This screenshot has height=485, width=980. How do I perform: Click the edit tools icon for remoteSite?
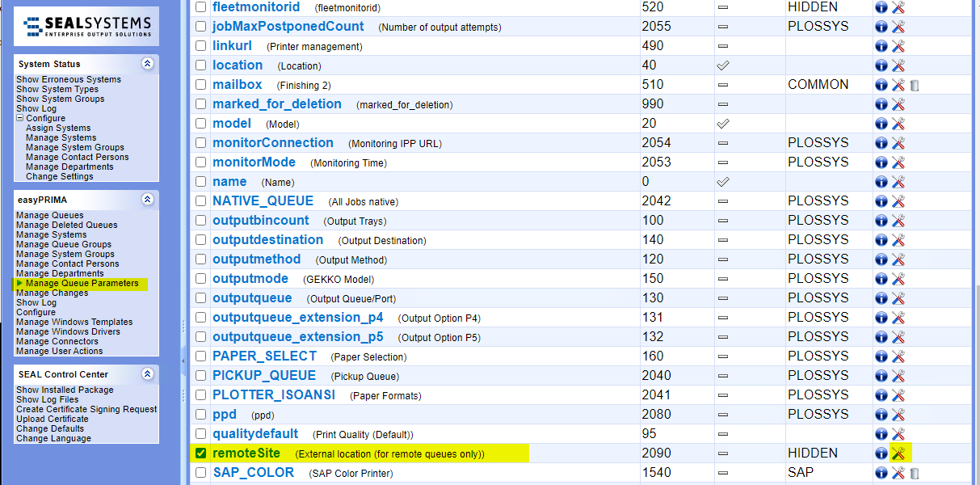[898, 453]
